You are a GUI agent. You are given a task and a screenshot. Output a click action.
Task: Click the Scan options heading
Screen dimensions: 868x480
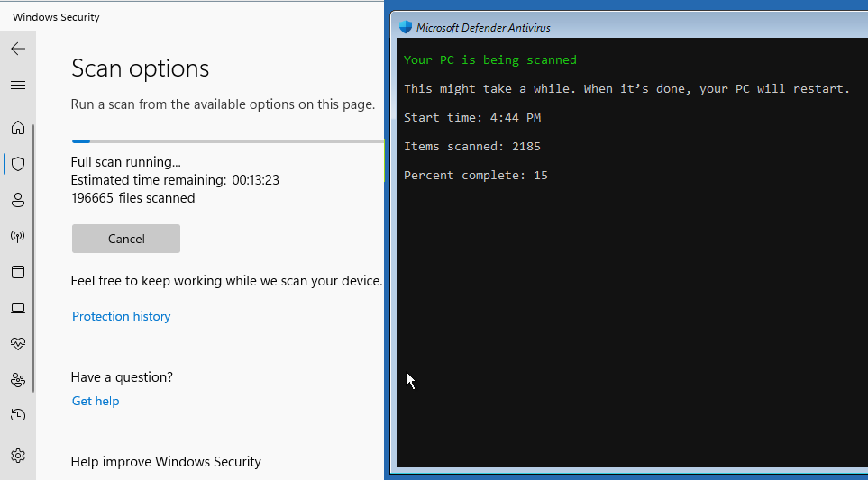pos(140,68)
